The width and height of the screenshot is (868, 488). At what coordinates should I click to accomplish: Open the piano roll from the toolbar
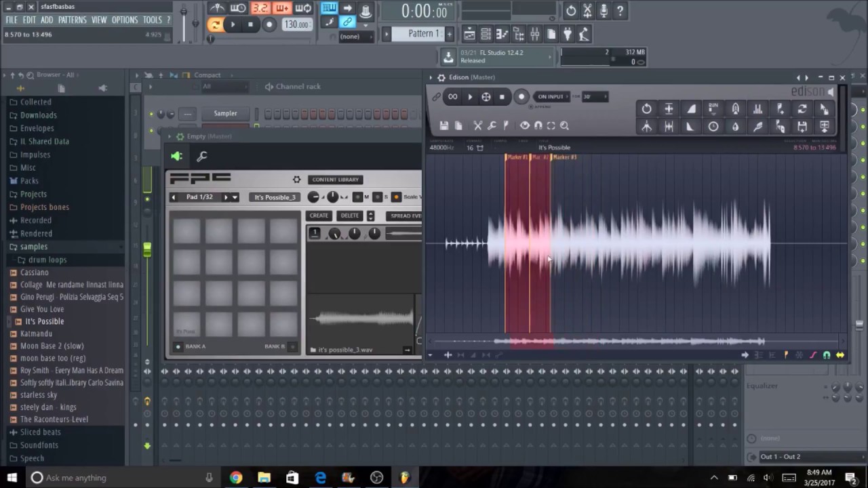pos(502,34)
